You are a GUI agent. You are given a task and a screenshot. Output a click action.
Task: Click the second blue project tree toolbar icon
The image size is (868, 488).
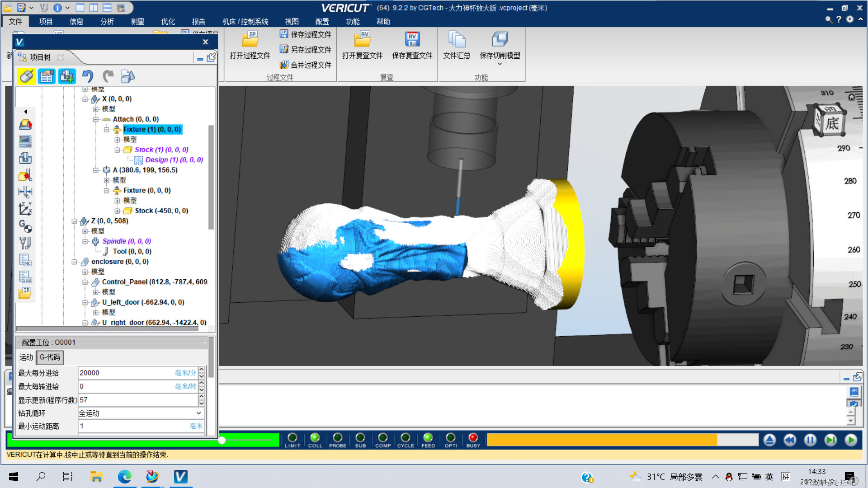click(47, 76)
